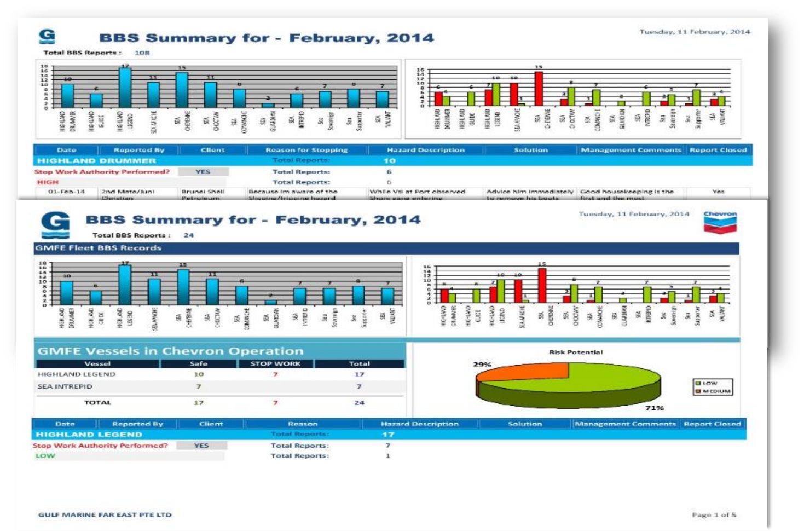This screenshot has height=532, width=804.
Task: Select the orange MEDIUM legend swatch
Action: pyautogui.click(x=698, y=391)
